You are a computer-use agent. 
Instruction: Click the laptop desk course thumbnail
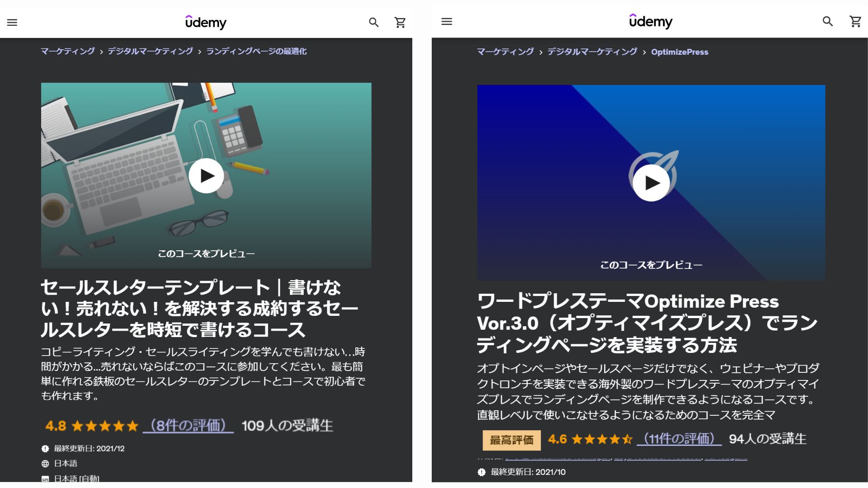(x=206, y=175)
